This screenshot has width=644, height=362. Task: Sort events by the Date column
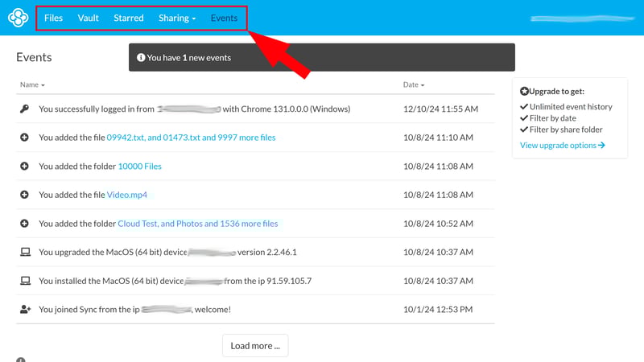pos(413,84)
